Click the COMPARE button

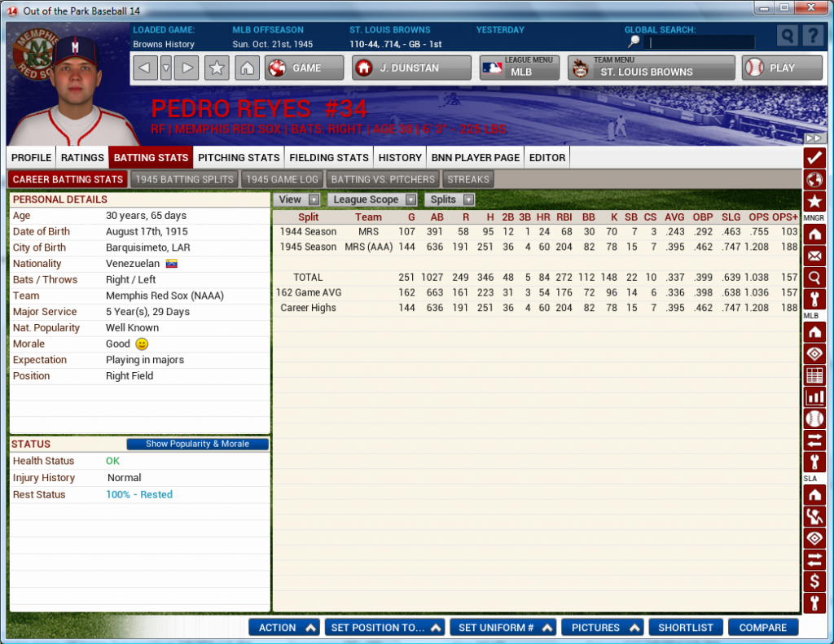click(762, 628)
